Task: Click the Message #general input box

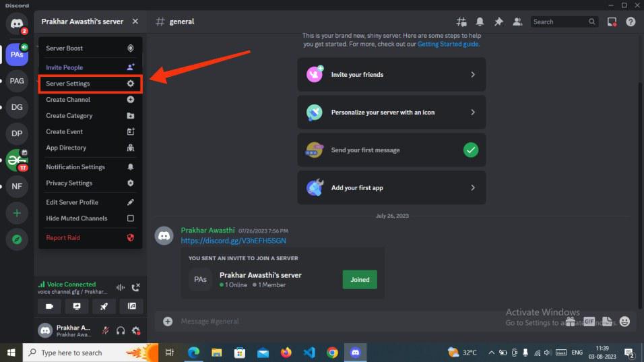Action: click(x=370, y=322)
